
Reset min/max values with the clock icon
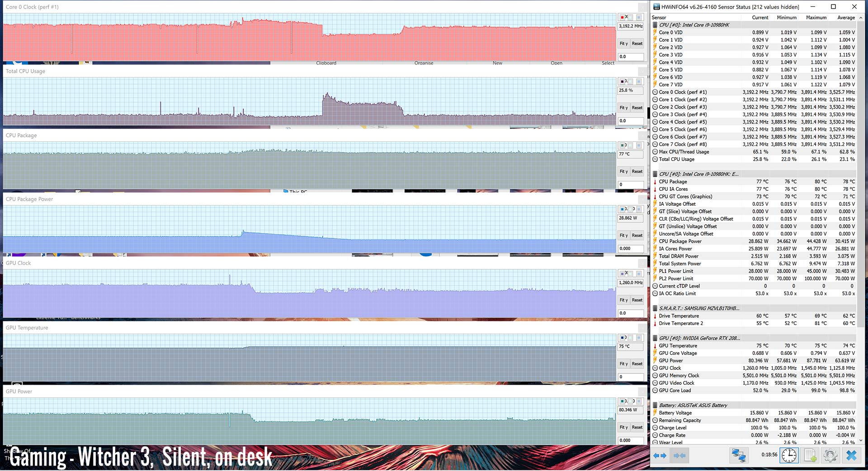click(789, 455)
